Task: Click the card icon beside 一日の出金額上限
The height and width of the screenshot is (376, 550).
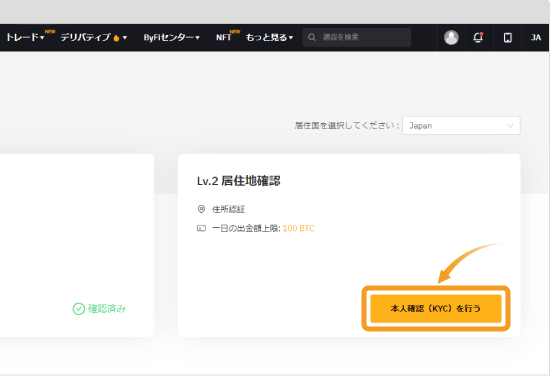Action: [201, 228]
